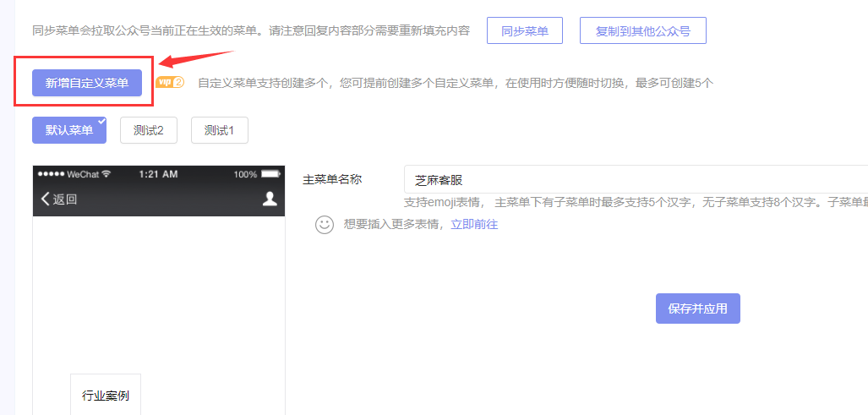The height and width of the screenshot is (415, 868).
Task: Click the 同步菜单 button
Action: (525, 30)
